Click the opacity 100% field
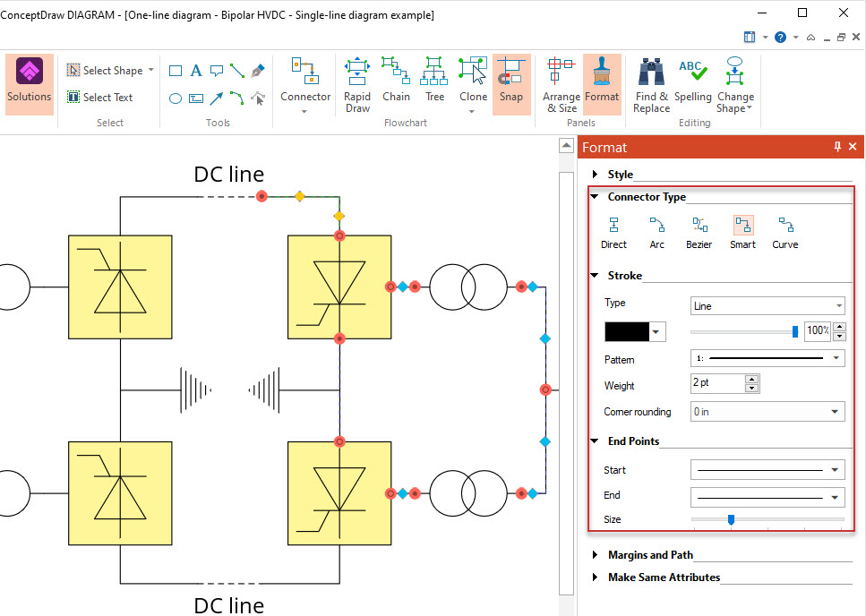This screenshot has height=616, width=866. [x=818, y=330]
